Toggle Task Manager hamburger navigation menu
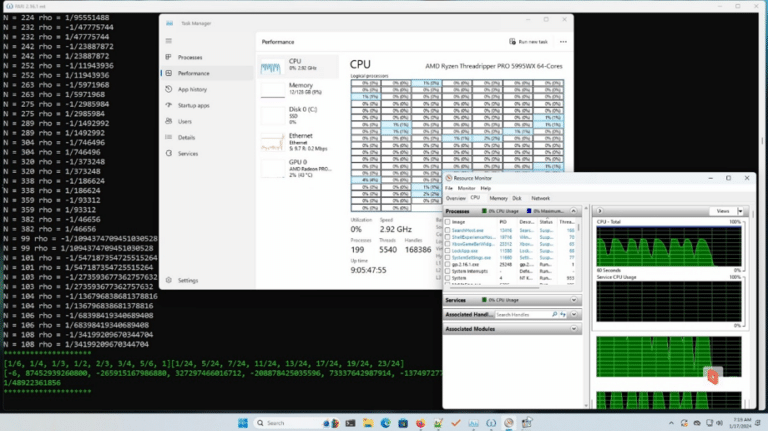Screen dimensions: 768x431 pos(169,41)
